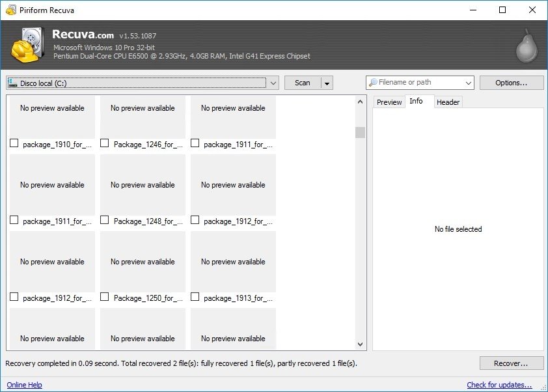Tick the Package_1250_for_ checkbox
Screen dimensions: 548x392
104,297
